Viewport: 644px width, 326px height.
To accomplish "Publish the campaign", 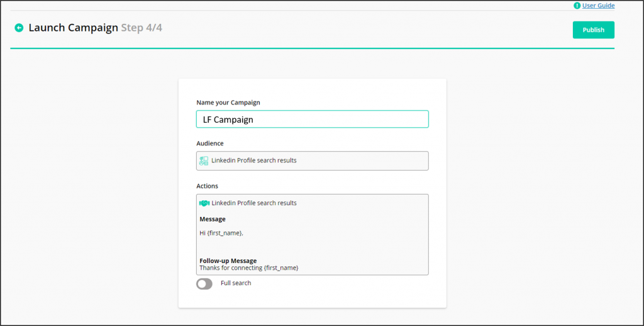I will point(594,30).
